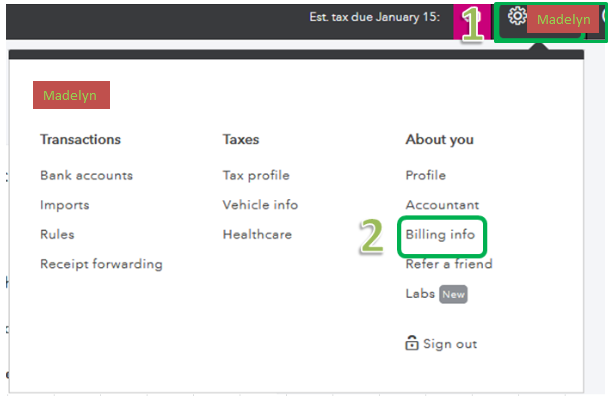Select Receipt forwarding option
Image resolution: width=611 pixels, height=400 pixels.
point(101,264)
